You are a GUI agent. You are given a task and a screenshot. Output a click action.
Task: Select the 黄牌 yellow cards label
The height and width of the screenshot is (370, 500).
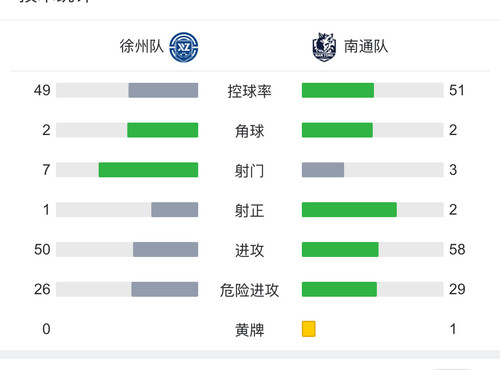pyautogui.click(x=249, y=330)
